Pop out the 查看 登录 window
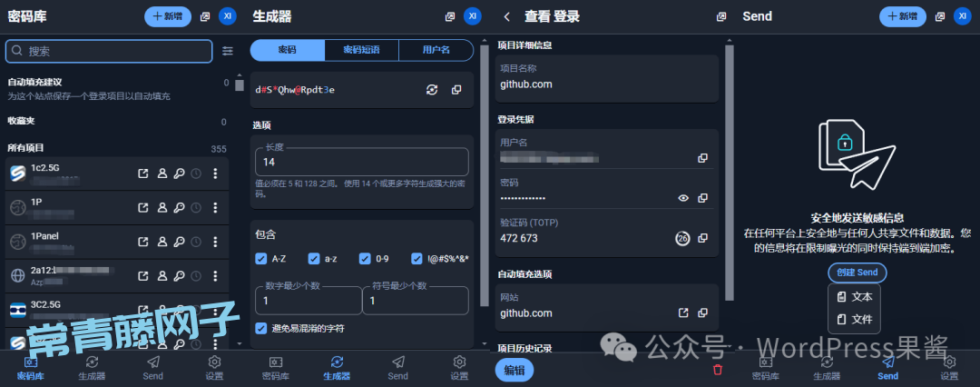Screen dimensions: 980x387 (721, 17)
